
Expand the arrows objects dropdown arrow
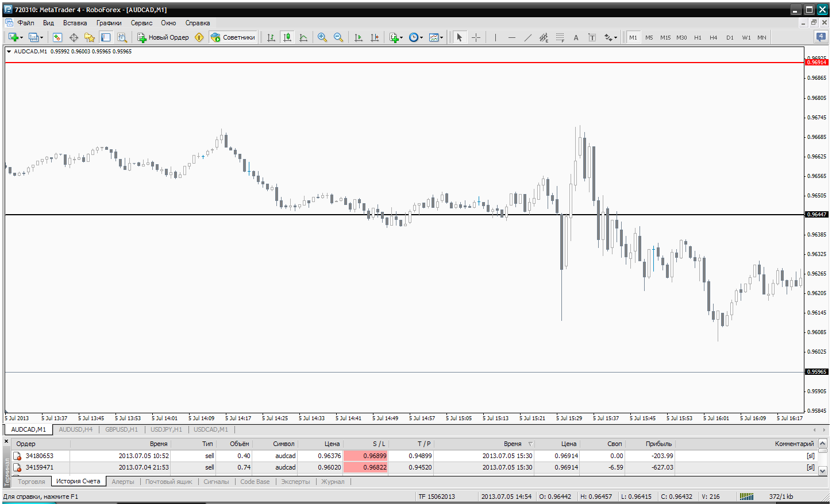615,38
